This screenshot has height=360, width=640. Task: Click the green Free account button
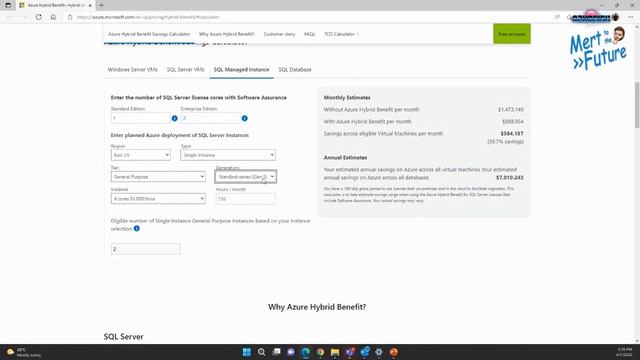512,34
